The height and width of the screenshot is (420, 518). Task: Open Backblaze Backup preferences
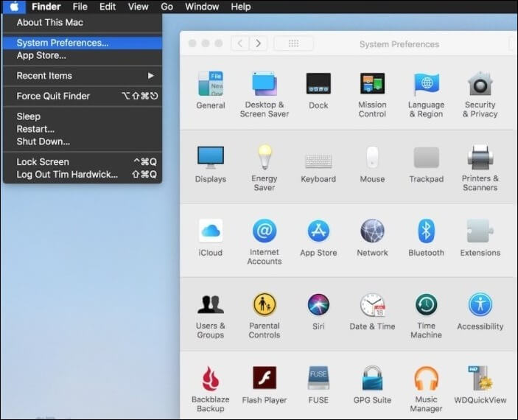pyautogui.click(x=211, y=389)
